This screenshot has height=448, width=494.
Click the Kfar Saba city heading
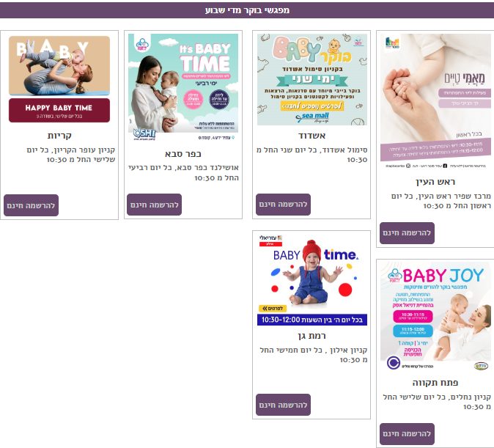[x=183, y=154]
